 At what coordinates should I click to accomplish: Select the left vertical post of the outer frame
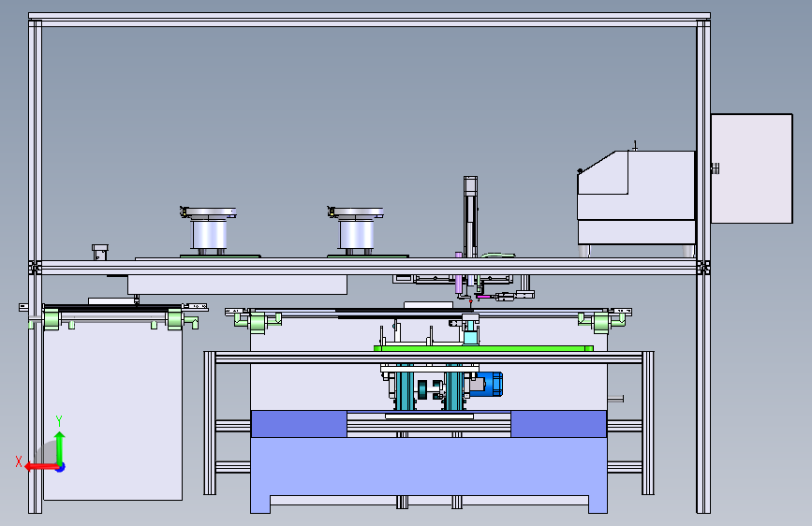point(36,267)
